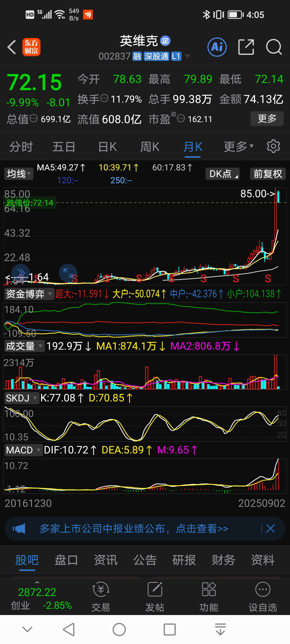This screenshot has width=290, height=644.
Task: Tap the 2872.22 创业 index value
Action: (x=37, y=592)
